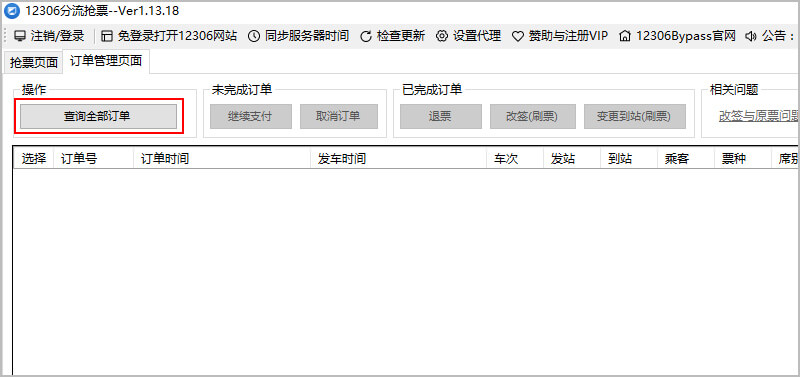This screenshot has width=800, height=377.
Task: Click the 查询全部订单 button
Action: [98, 116]
